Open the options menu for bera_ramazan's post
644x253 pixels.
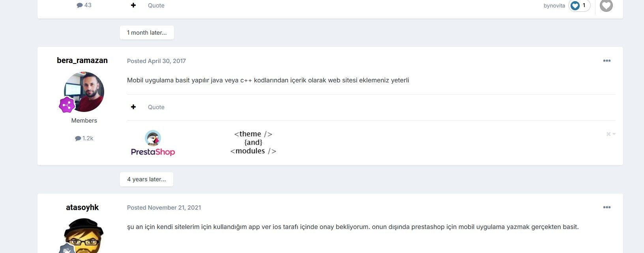click(x=607, y=61)
